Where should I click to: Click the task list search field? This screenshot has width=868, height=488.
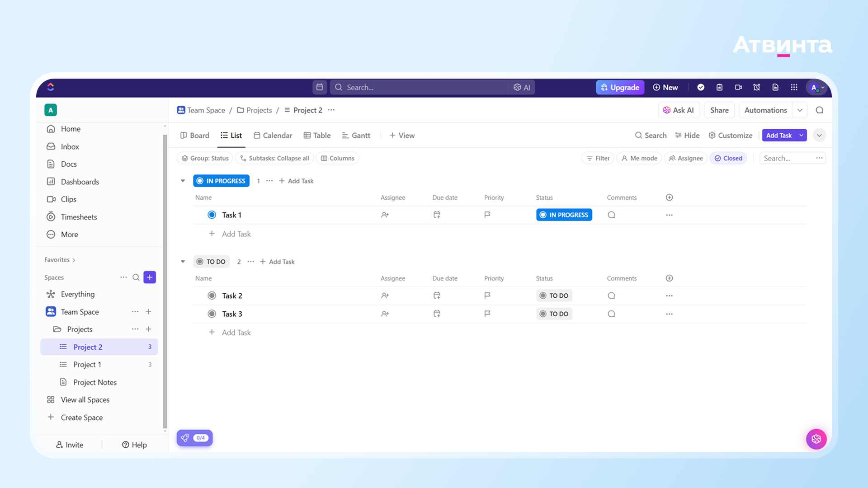pyautogui.click(x=787, y=158)
